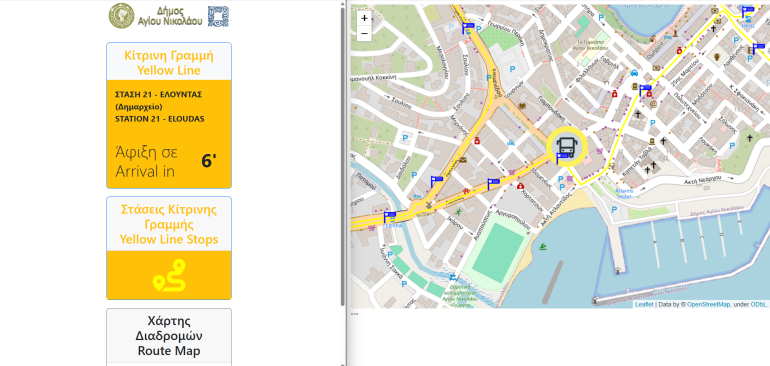Open the Yellow Line Stops card title
The height and width of the screenshot is (366, 770).
[169, 225]
